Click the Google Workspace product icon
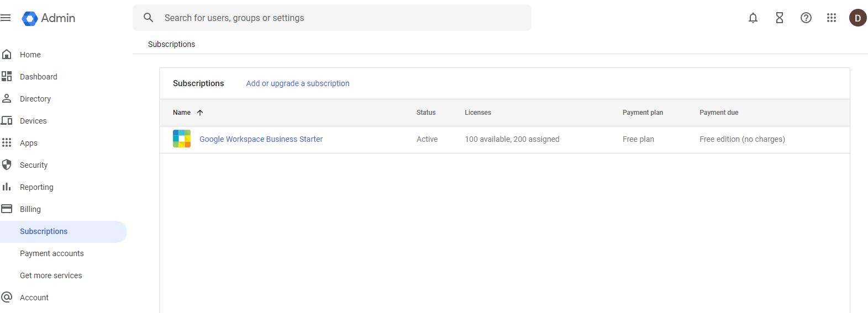The image size is (868, 313). pyautogui.click(x=182, y=139)
